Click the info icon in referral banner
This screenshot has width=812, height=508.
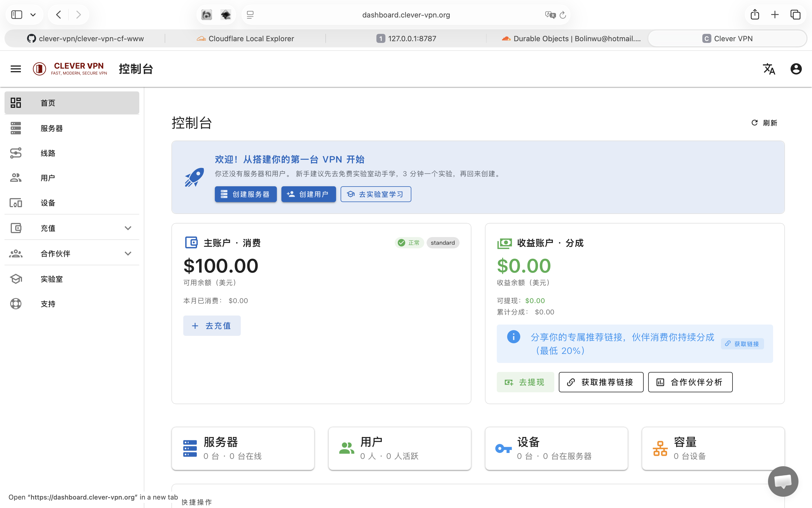pos(513,336)
